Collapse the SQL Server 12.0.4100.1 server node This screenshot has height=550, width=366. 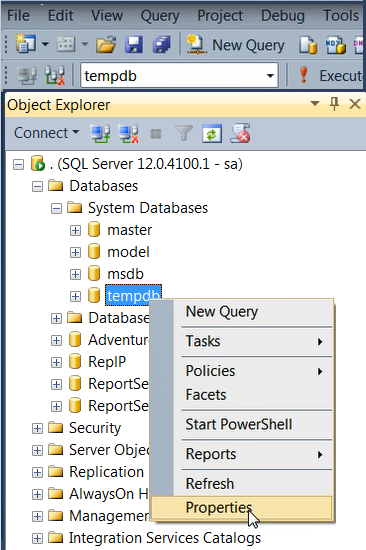(19, 165)
